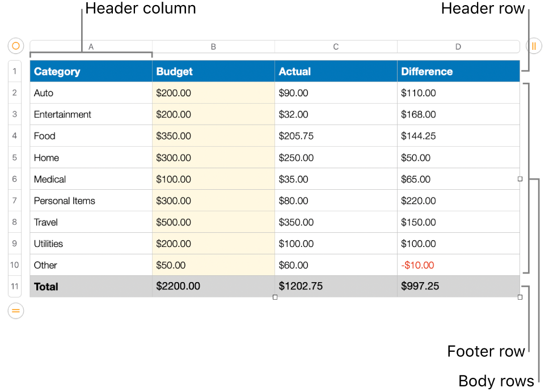Tap the column add handle with orange bars
The image size is (549, 392).
(533, 46)
